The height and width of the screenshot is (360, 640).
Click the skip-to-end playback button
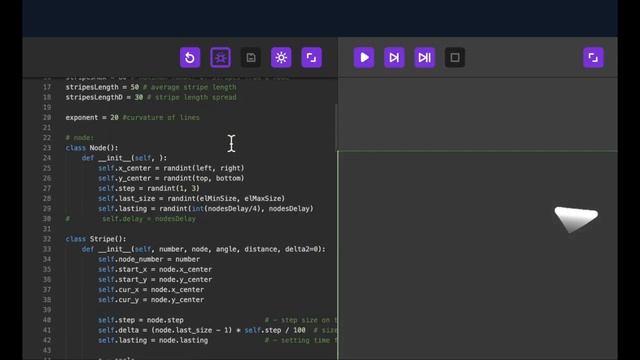click(424, 58)
